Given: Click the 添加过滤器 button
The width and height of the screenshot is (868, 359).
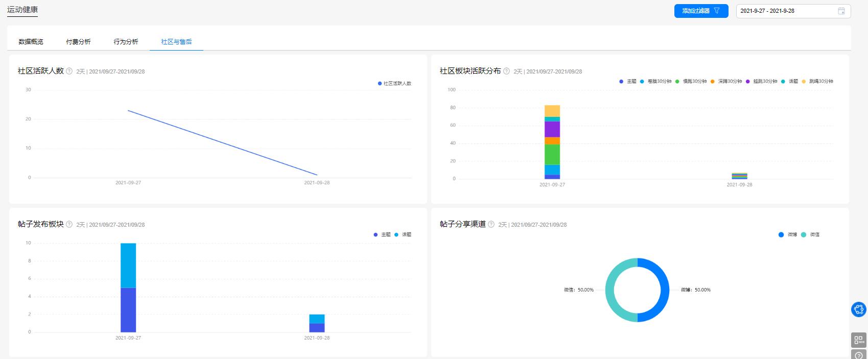Looking at the screenshot, I should point(701,11).
